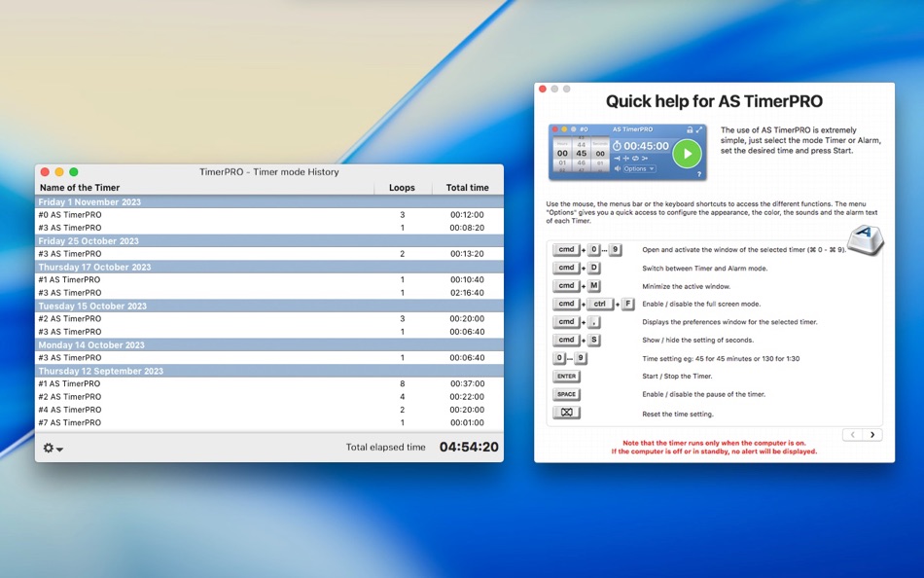Image resolution: width=924 pixels, height=578 pixels.
Task: Click the D key graphic for switching Timer and Alarm
Action: [x=594, y=268]
